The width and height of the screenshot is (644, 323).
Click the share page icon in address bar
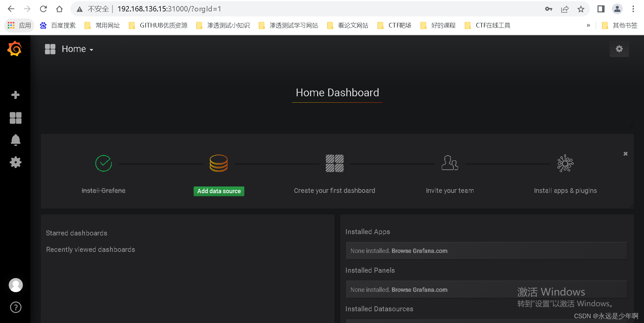click(565, 9)
